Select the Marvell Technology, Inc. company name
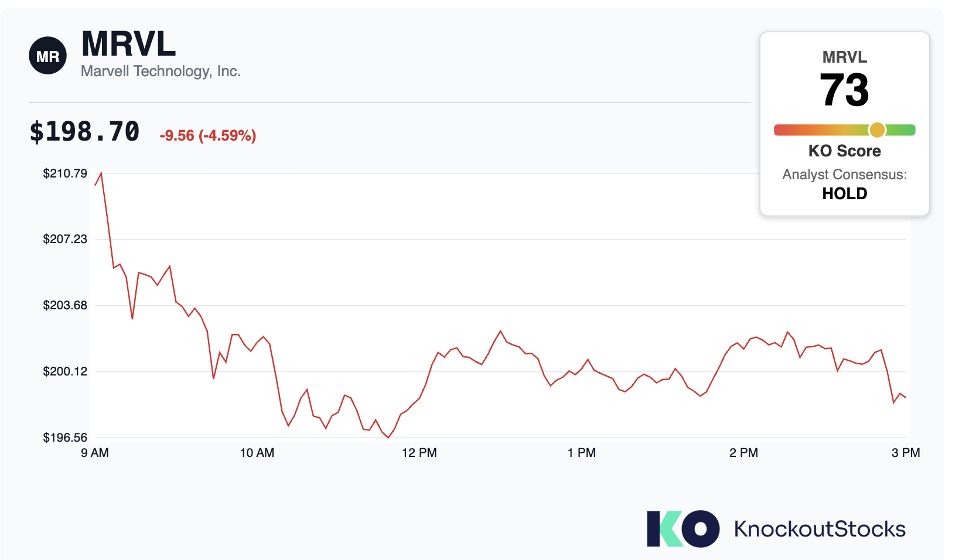Viewport: 969px width, 560px height. point(161,71)
